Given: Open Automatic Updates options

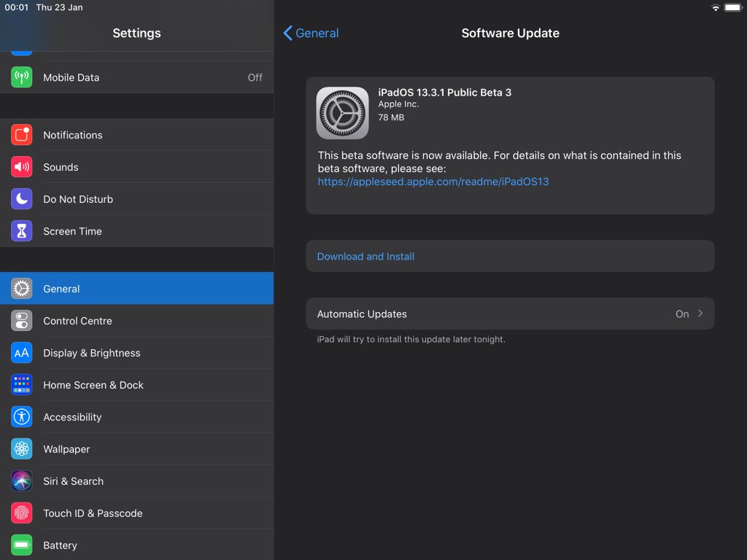Looking at the screenshot, I should coord(510,314).
